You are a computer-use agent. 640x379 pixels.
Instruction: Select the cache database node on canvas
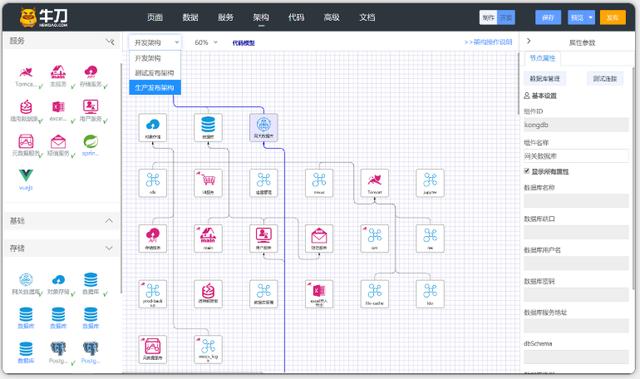pos(208,294)
